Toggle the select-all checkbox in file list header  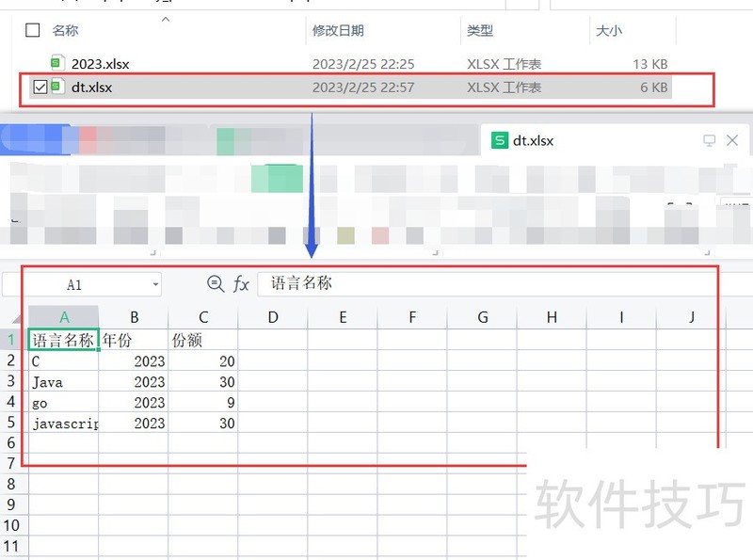(33, 31)
